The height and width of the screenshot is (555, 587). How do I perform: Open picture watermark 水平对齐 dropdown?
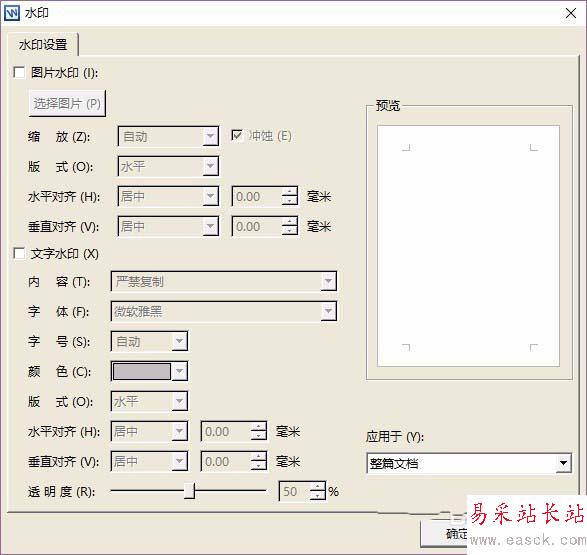pos(168,196)
